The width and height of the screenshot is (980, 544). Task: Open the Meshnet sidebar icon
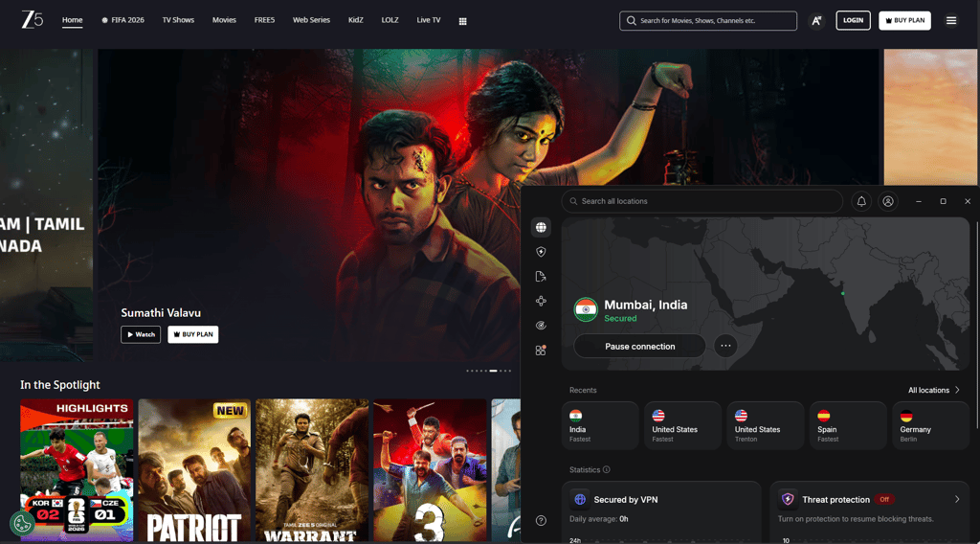click(542, 301)
